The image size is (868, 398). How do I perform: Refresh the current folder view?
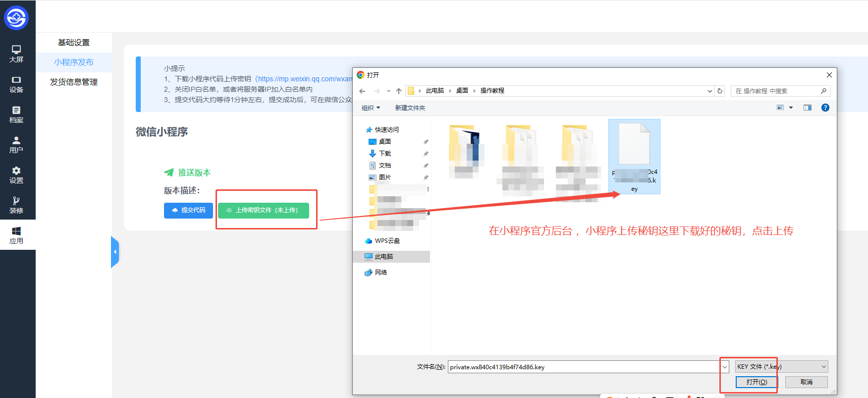pyautogui.click(x=720, y=91)
